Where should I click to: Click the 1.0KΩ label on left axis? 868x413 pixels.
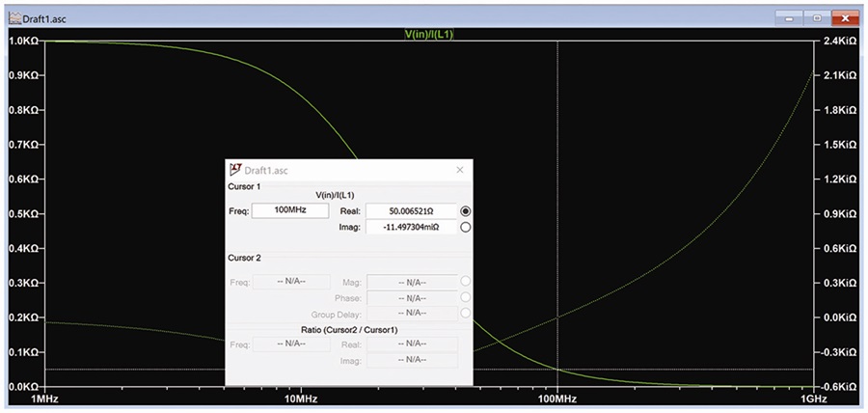[x=23, y=41]
